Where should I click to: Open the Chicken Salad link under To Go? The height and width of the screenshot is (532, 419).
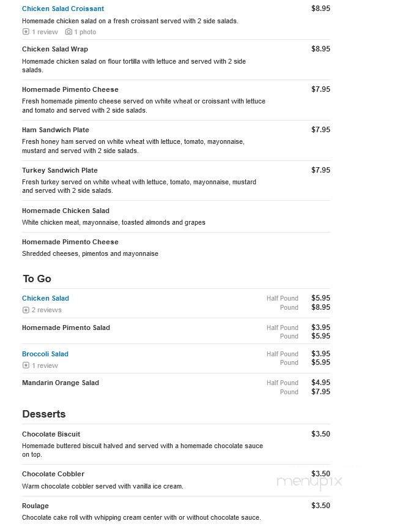pos(45,298)
